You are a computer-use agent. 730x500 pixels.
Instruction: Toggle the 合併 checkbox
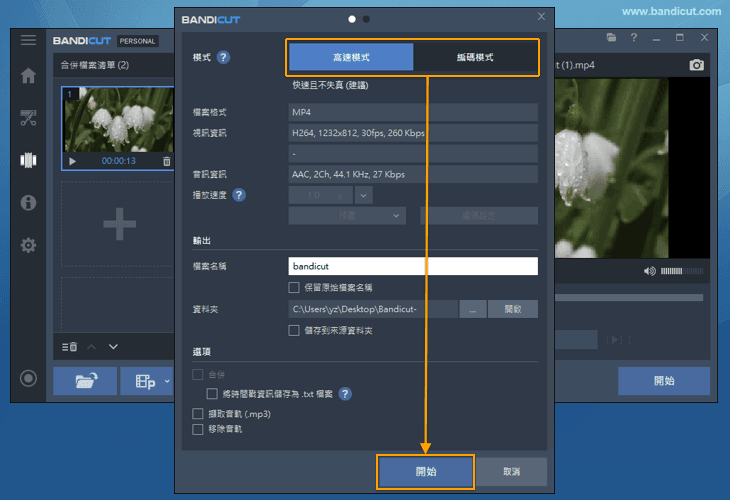(x=198, y=374)
